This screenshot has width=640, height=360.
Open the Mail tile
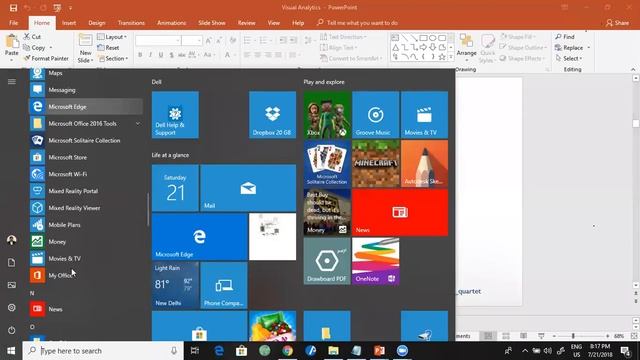[248, 188]
